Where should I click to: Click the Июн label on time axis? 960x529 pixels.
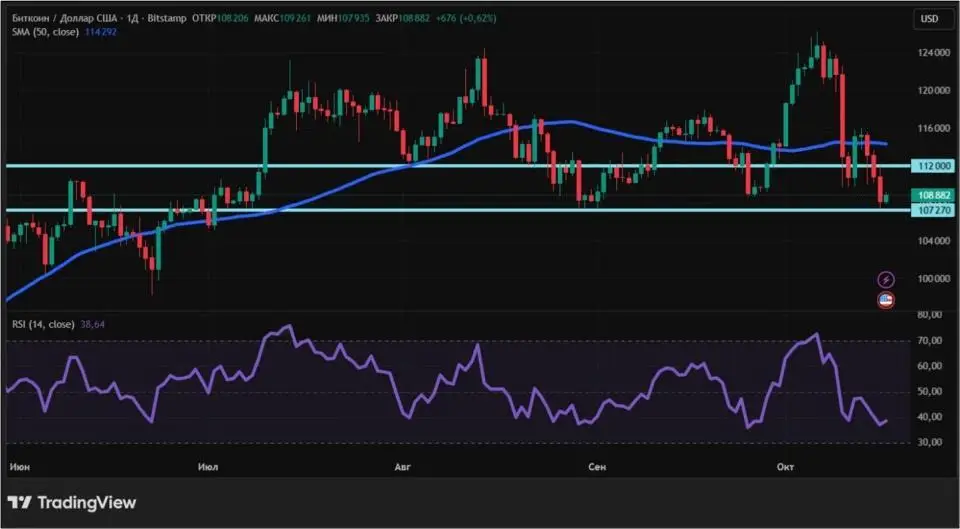(x=18, y=467)
